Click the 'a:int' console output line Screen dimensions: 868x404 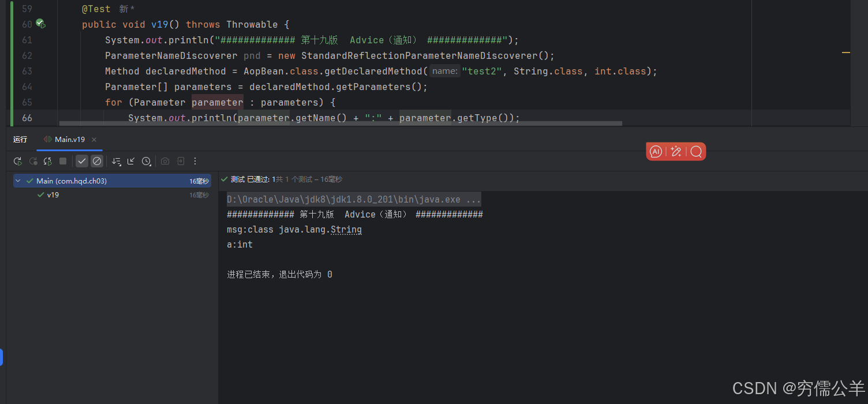coord(240,245)
